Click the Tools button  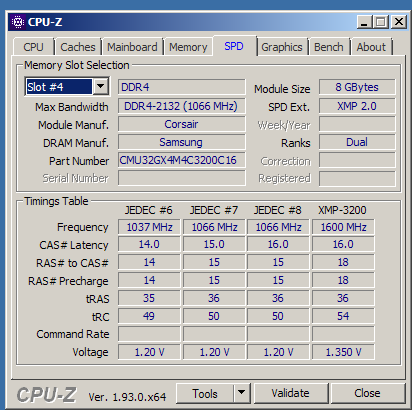(205, 394)
